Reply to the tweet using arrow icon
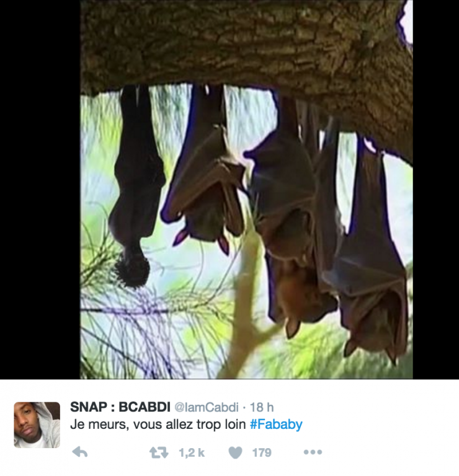Viewport: 459px width, 476px height. click(x=79, y=452)
